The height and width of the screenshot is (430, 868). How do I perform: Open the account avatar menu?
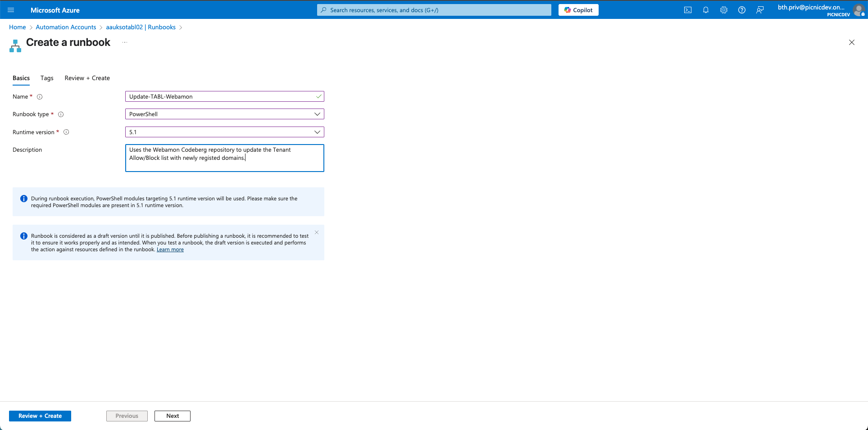(859, 10)
